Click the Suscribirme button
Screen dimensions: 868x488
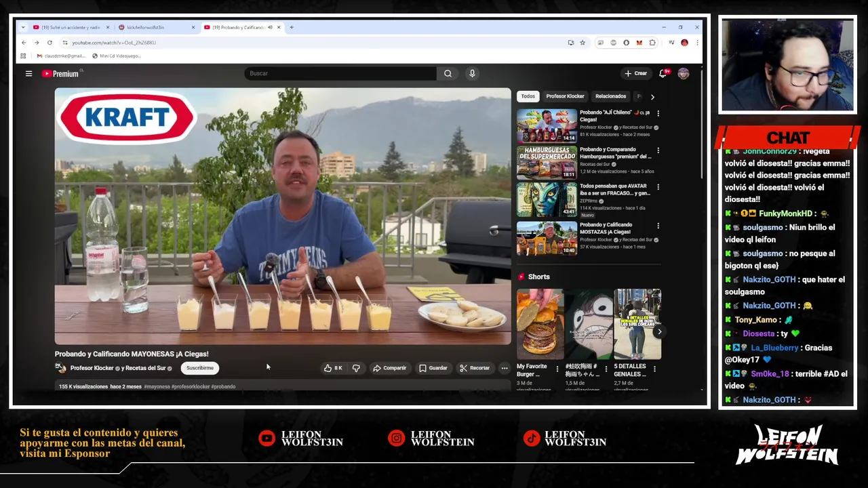click(x=199, y=368)
